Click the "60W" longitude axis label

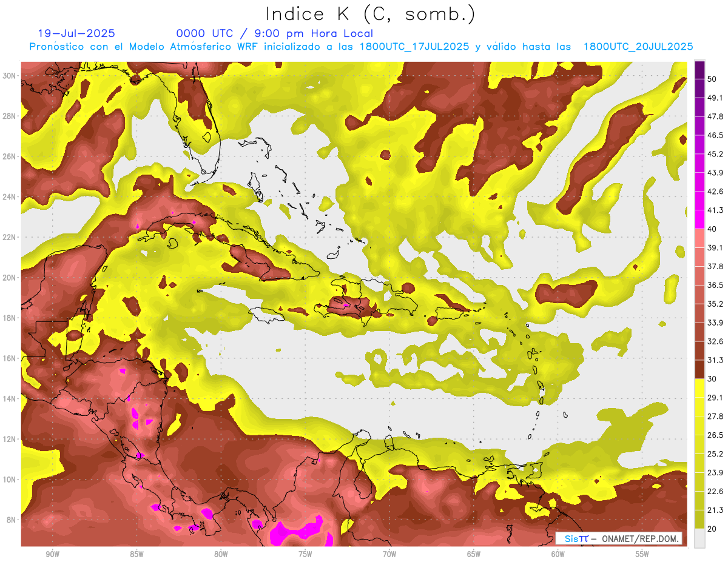click(558, 554)
